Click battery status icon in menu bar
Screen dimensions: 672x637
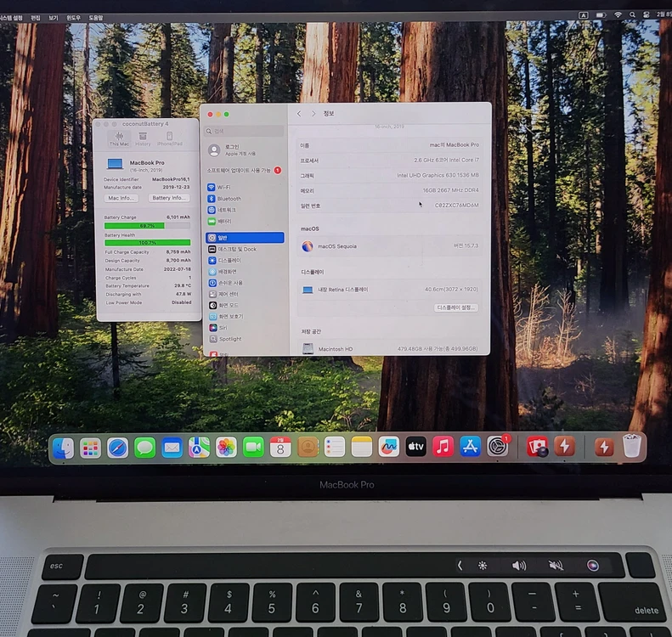[601, 15]
